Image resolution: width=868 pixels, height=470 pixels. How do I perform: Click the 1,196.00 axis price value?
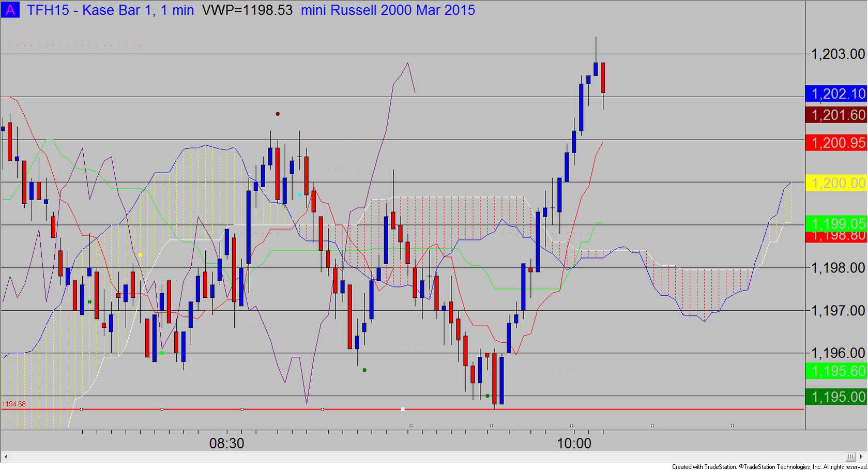coord(838,353)
